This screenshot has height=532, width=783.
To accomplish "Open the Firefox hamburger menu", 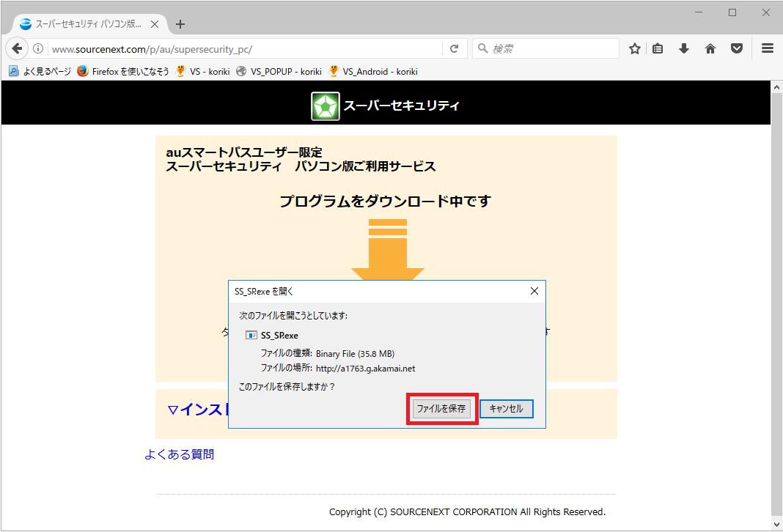I will pos(768,48).
